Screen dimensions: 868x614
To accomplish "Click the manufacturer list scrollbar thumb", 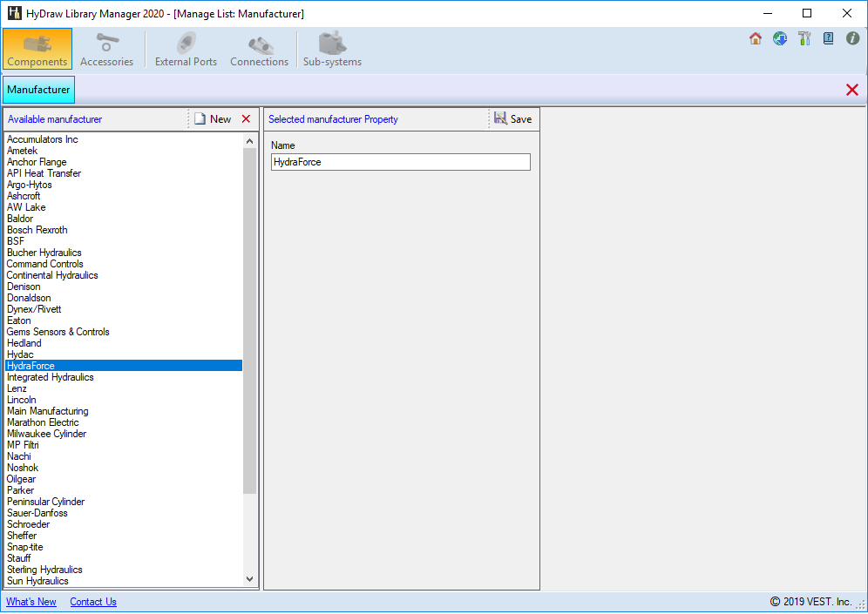I will pos(249,320).
